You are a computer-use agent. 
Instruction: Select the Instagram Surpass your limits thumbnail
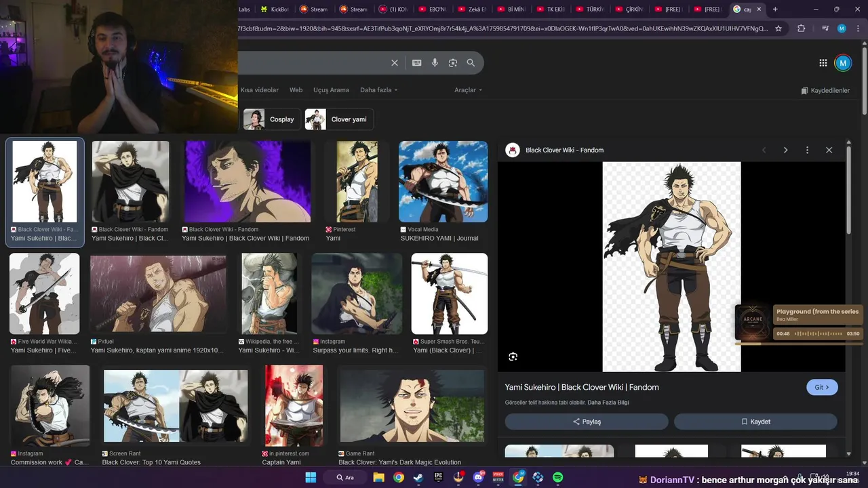pos(356,294)
